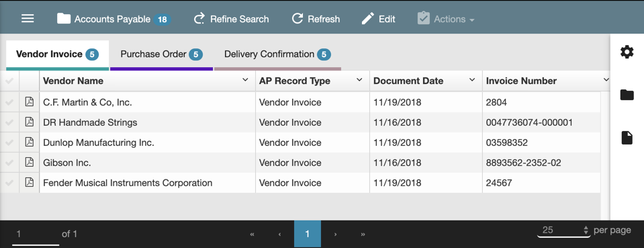Open PDF icon for Dunlop Manufacturing row

point(29,142)
